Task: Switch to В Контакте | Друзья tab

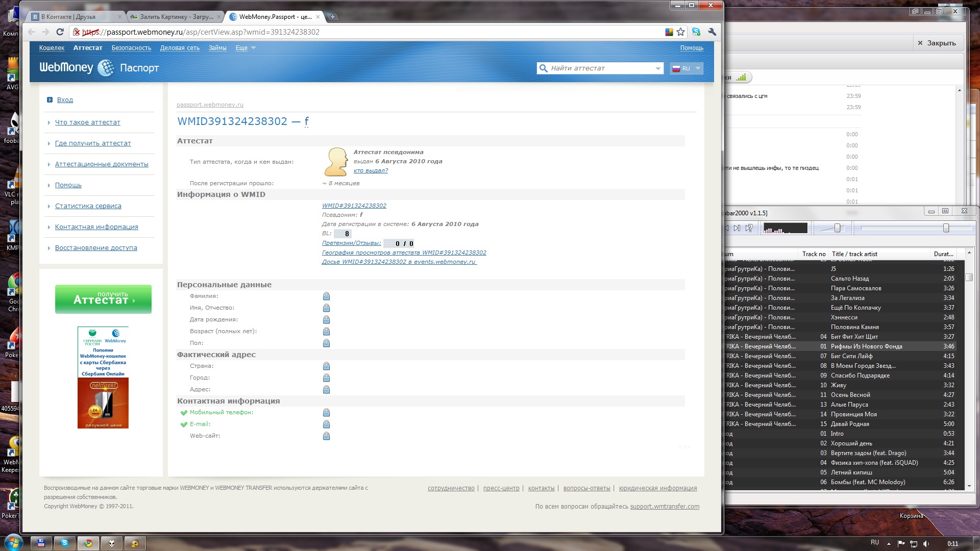Action: pyautogui.click(x=75, y=17)
